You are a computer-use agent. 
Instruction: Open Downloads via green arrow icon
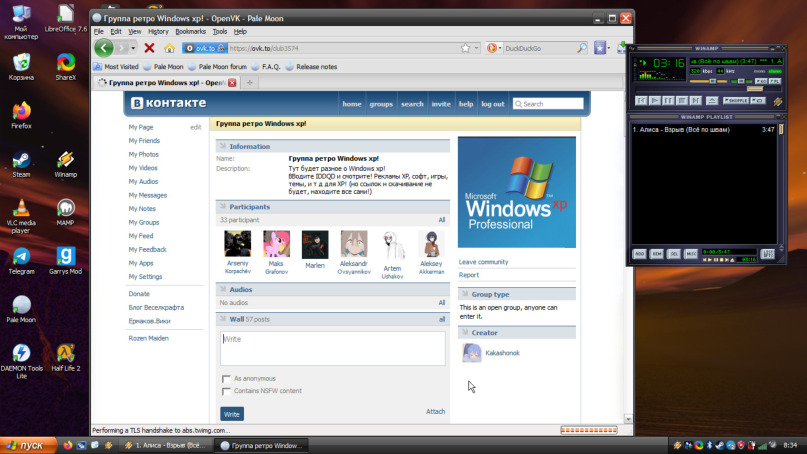[622, 48]
